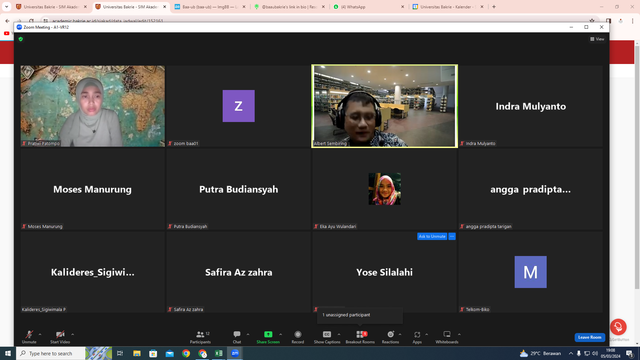Open Mail app from the taskbar
Image resolution: width=640 pixels, height=360 pixels.
pos(169,353)
